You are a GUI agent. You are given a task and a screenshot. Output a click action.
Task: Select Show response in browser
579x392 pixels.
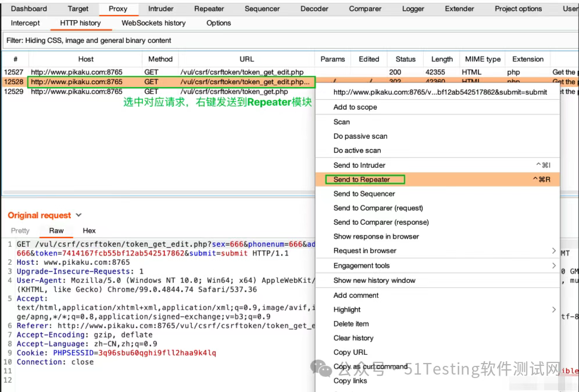coord(438,236)
